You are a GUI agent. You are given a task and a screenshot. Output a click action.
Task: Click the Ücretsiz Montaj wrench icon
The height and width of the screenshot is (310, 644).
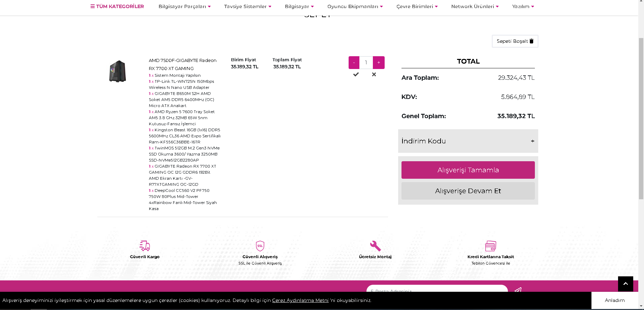pos(375,246)
